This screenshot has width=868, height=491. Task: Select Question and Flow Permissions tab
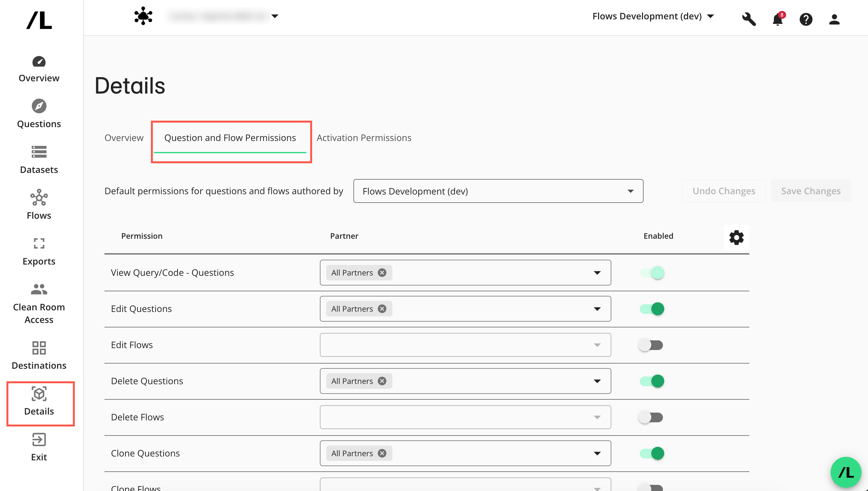tap(230, 137)
